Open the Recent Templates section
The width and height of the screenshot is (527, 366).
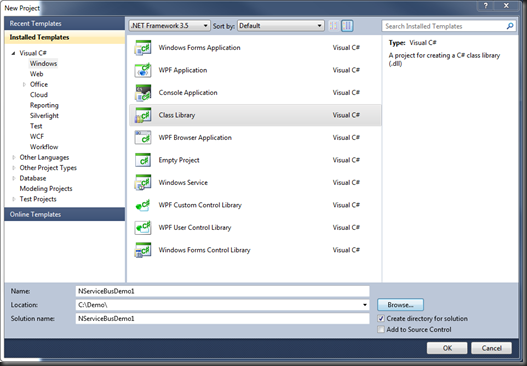65,24
